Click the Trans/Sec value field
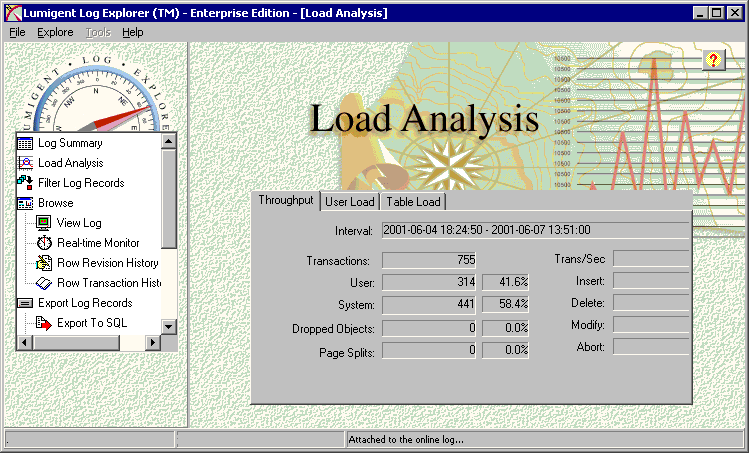 pyautogui.click(x=652, y=259)
